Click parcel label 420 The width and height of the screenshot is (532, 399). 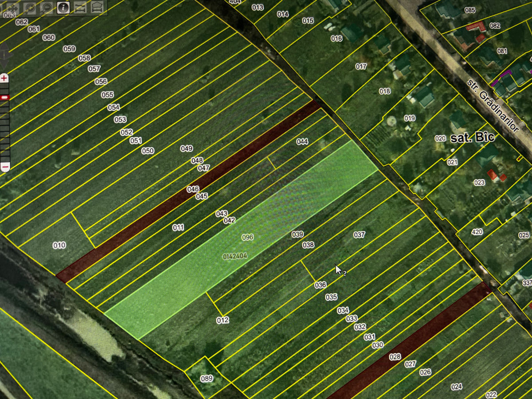pos(477,232)
